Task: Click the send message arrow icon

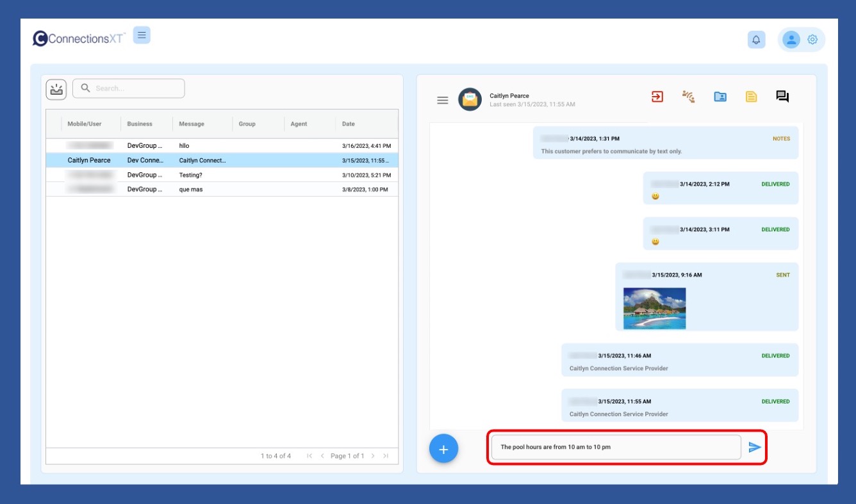Action: click(755, 447)
